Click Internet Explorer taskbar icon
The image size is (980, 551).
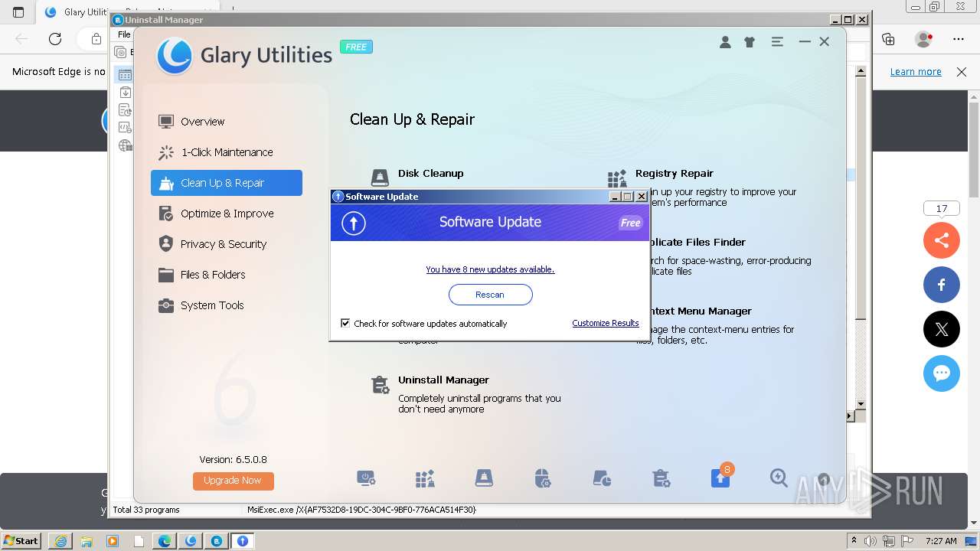click(x=60, y=540)
